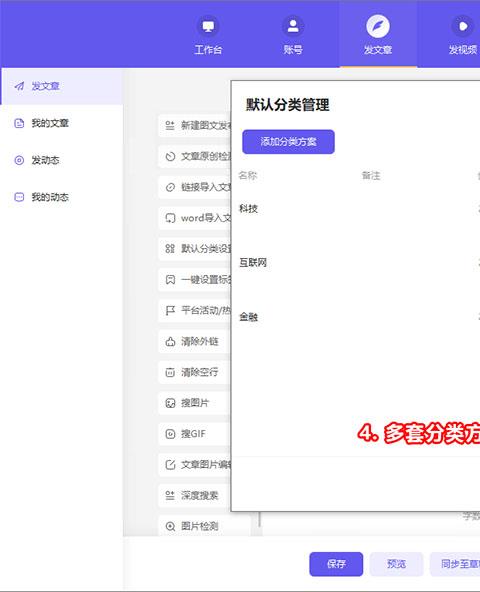This screenshot has height=592, width=480.
Task: Click the 新建图文发布 icon
Action: 170,126
